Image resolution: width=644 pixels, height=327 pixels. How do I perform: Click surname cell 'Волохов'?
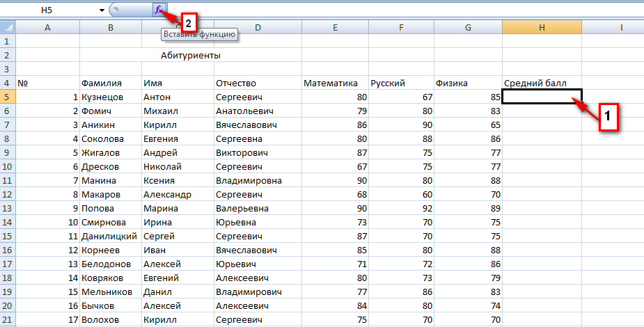(x=111, y=319)
